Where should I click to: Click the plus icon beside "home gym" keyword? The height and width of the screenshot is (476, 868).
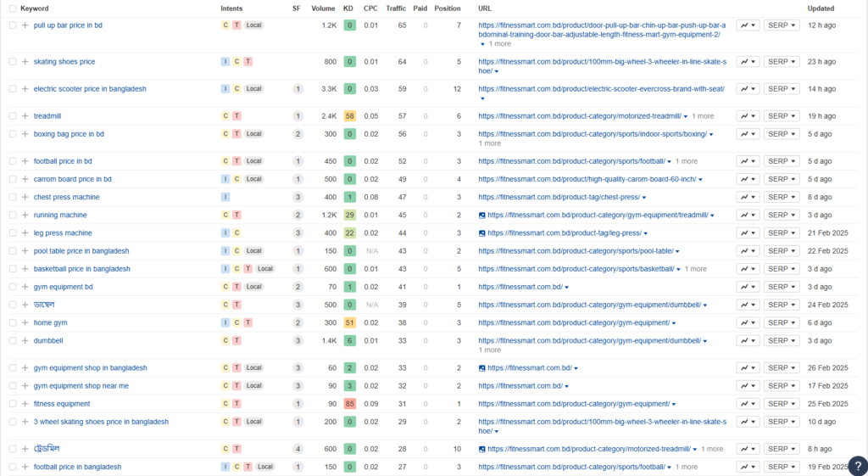(25, 323)
